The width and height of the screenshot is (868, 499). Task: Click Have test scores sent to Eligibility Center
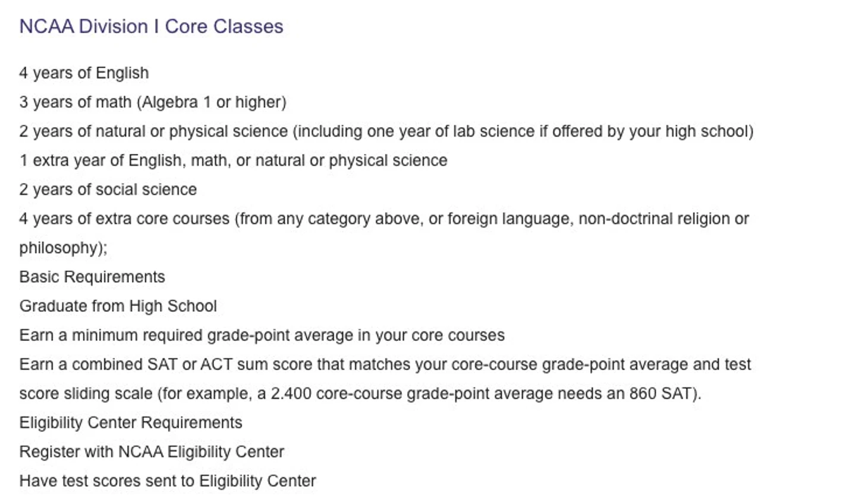click(x=168, y=481)
